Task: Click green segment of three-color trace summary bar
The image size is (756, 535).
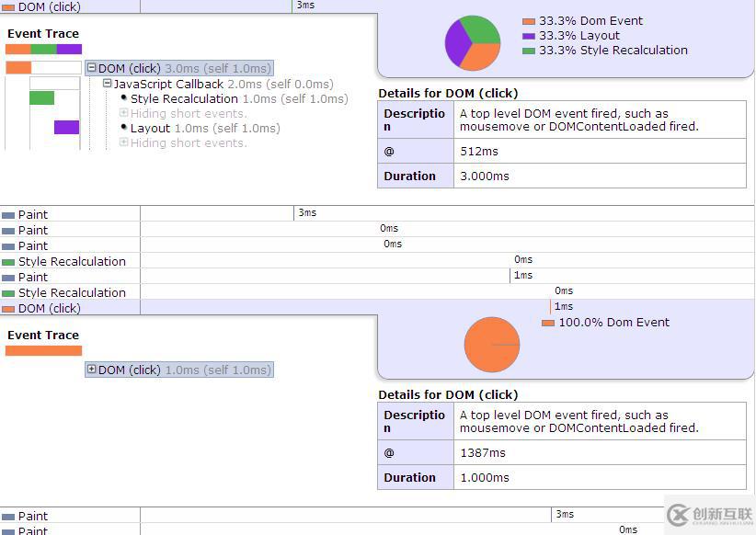Action: (x=44, y=49)
